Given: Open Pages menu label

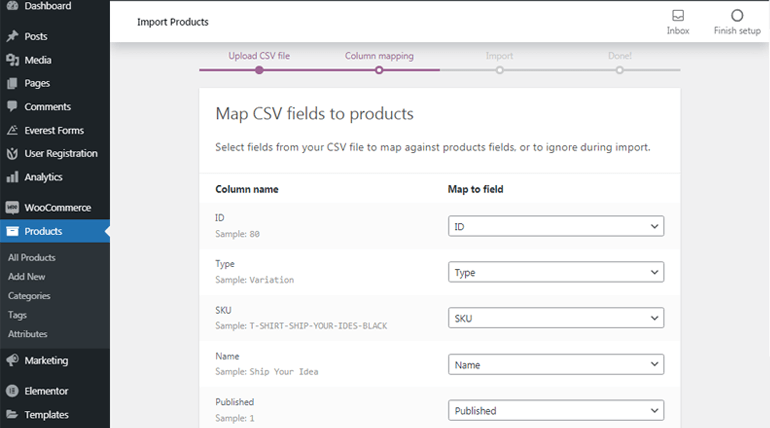Looking at the screenshot, I should pos(37,83).
